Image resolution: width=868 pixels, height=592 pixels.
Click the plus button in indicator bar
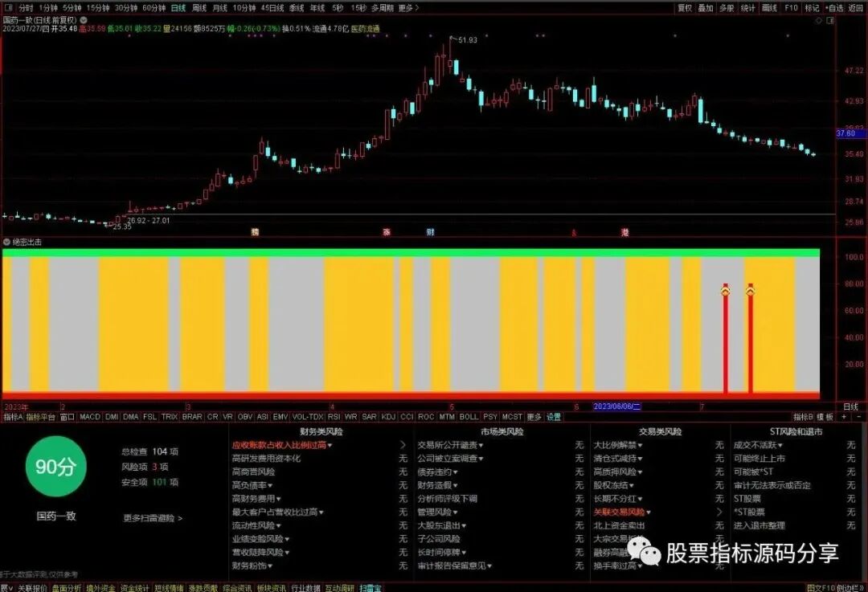844,417
